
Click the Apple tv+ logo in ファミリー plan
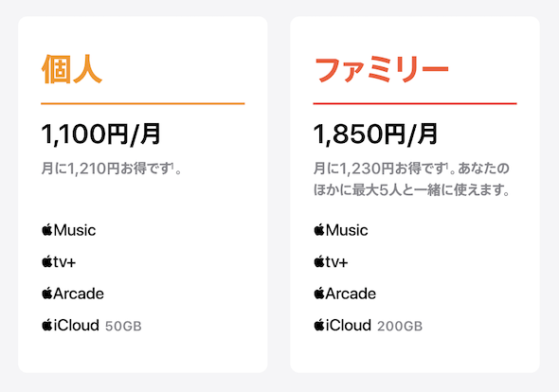(x=331, y=262)
